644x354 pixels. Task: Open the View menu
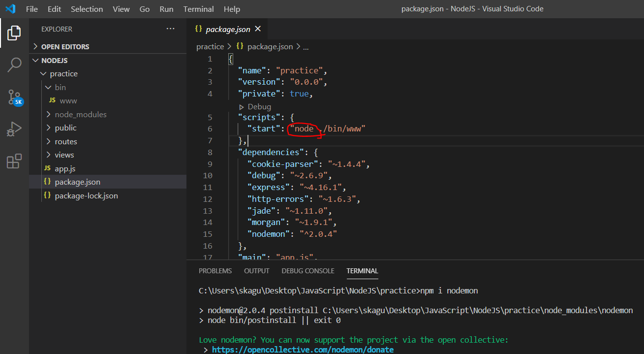[x=121, y=9]
